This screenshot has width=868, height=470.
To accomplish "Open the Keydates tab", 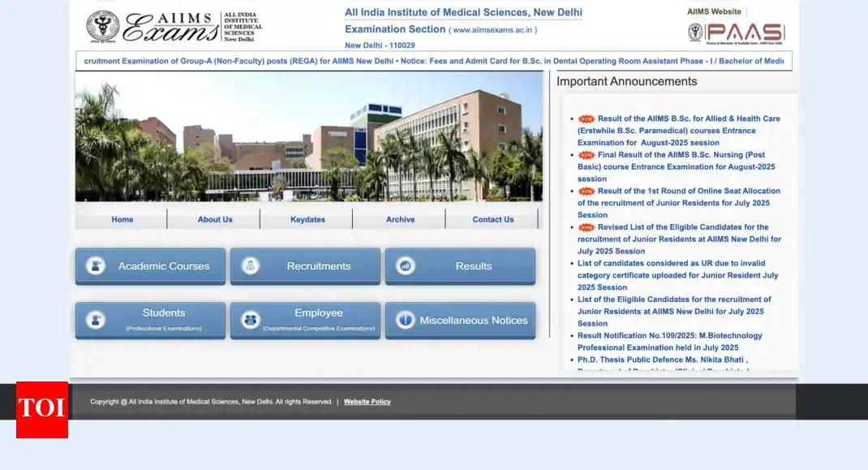I will (x=307, y=219).
